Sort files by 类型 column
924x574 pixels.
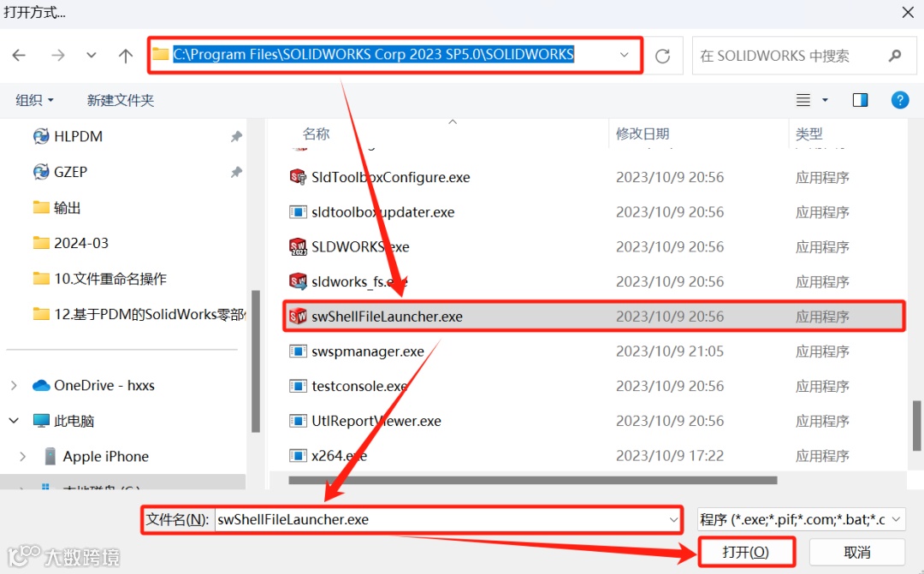pos(809,133)
